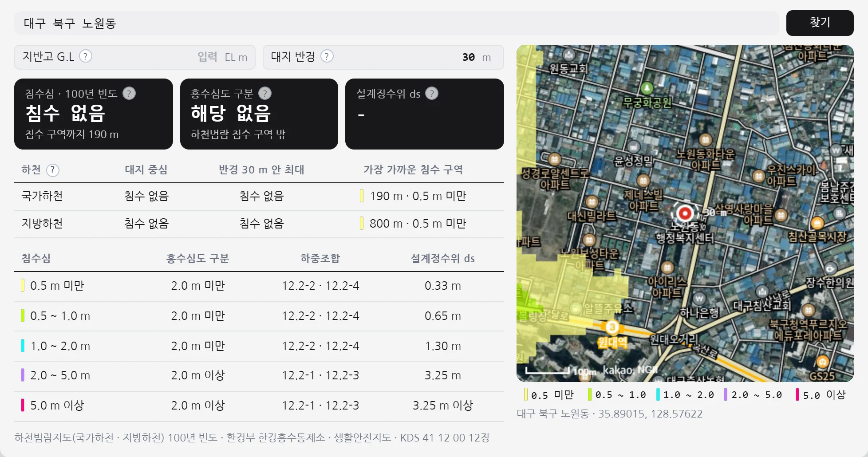Edit the 대지 반경 value 30
The image size is (868, 457).
point(469,57)
